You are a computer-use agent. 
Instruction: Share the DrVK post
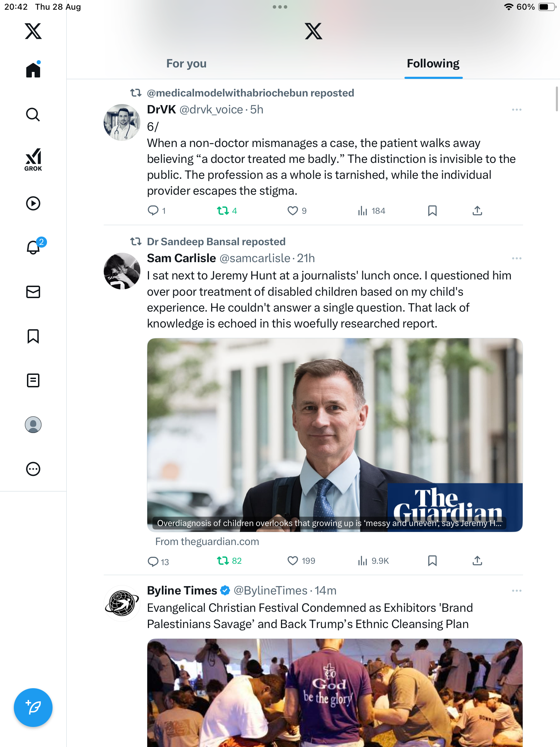pyautogui.click(x=477, y=211)
